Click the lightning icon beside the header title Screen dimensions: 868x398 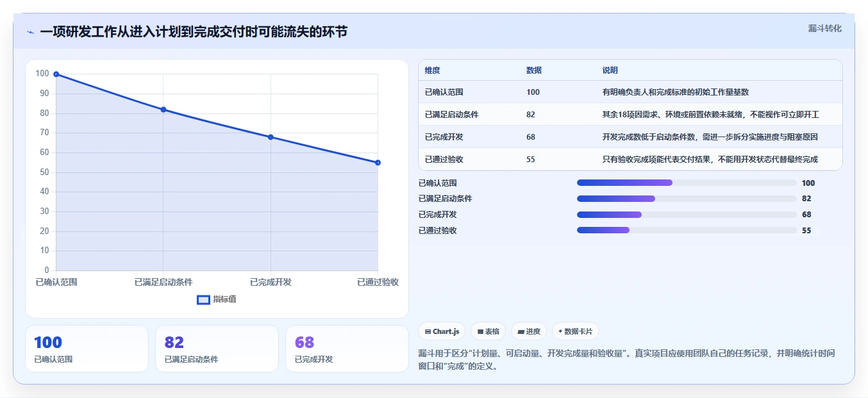tap(30, 32)
